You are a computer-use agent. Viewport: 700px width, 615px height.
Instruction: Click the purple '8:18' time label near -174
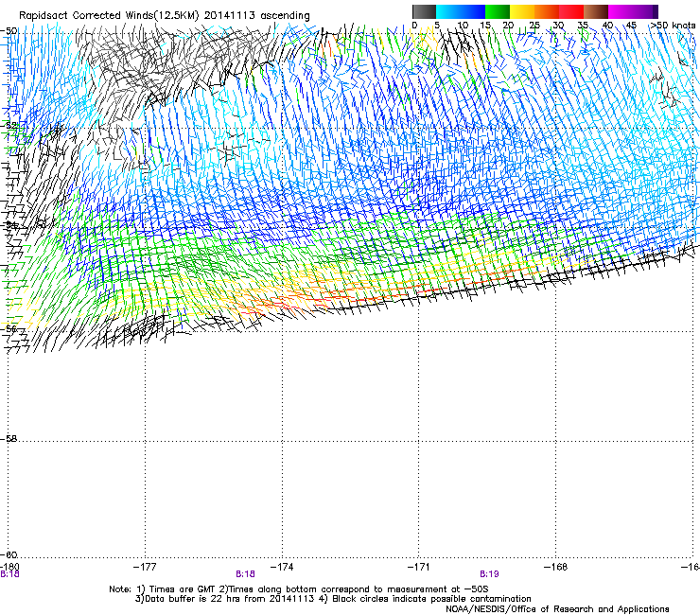(245, 574)
